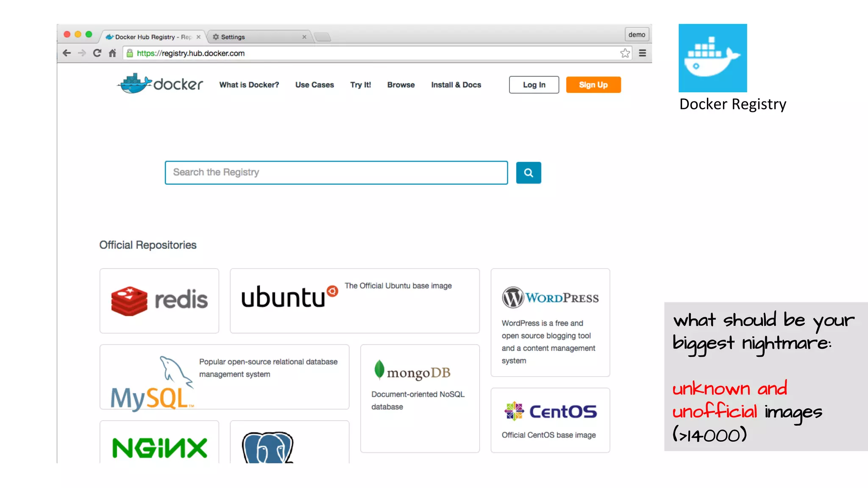Reload the page with refresh icon

pyautogui.click(x=97, y=53)
